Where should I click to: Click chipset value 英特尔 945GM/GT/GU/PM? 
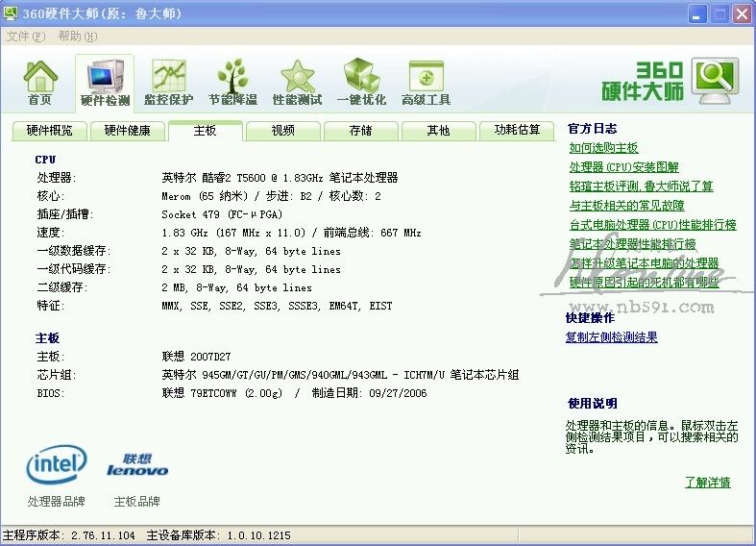(340, 375)
